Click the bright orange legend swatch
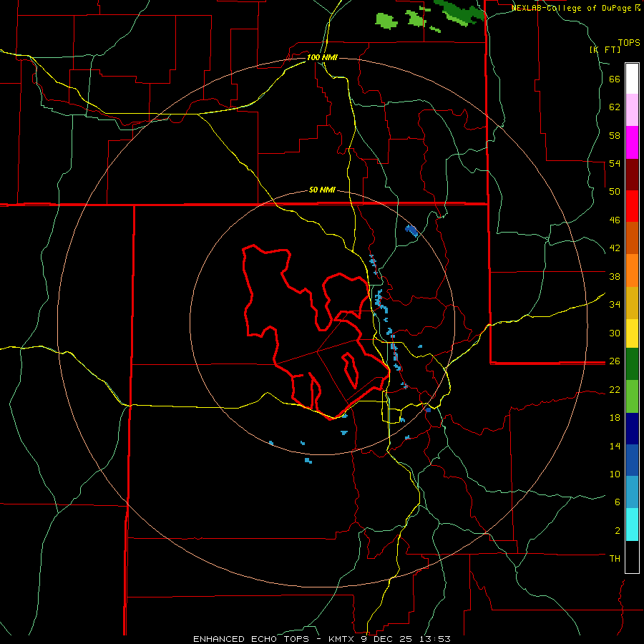This screenshot has height=644, width=644. point(632,270)
